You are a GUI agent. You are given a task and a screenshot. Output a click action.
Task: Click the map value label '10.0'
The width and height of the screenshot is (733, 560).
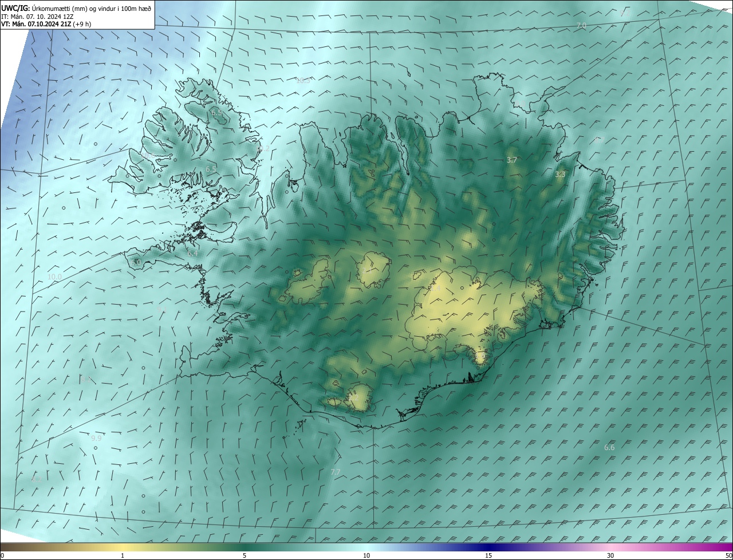(54, 277)
